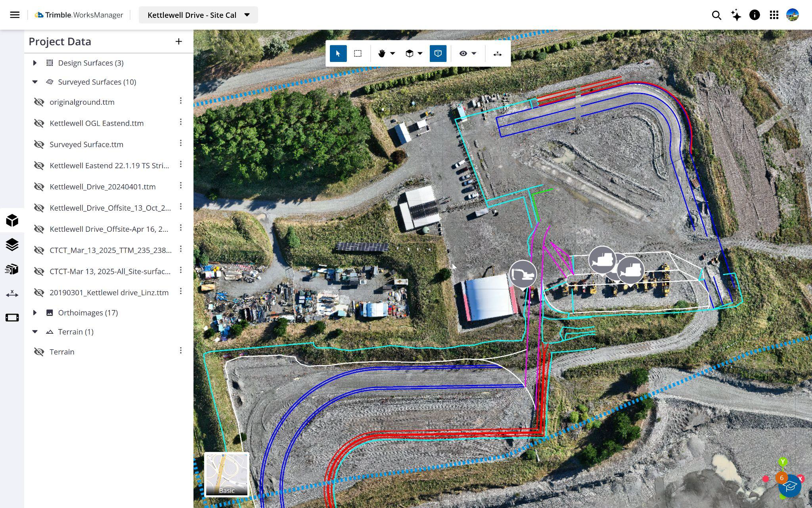Open the Layers panel from the left sidebar
The image size is (812, 508).
(x=12, y=245)
